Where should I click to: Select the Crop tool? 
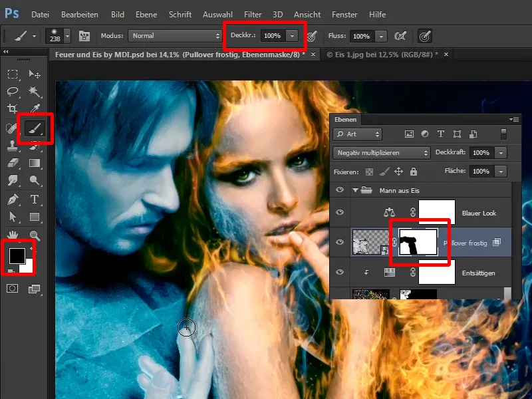tap(13, 108)
